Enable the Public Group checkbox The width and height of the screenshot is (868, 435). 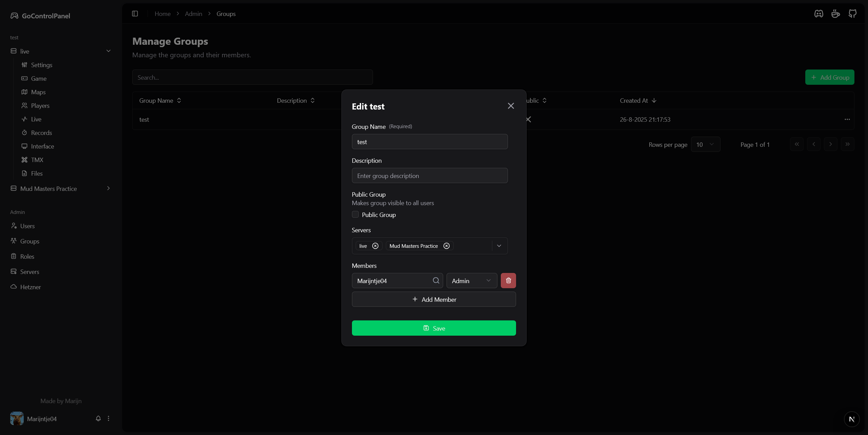point(355,214)
